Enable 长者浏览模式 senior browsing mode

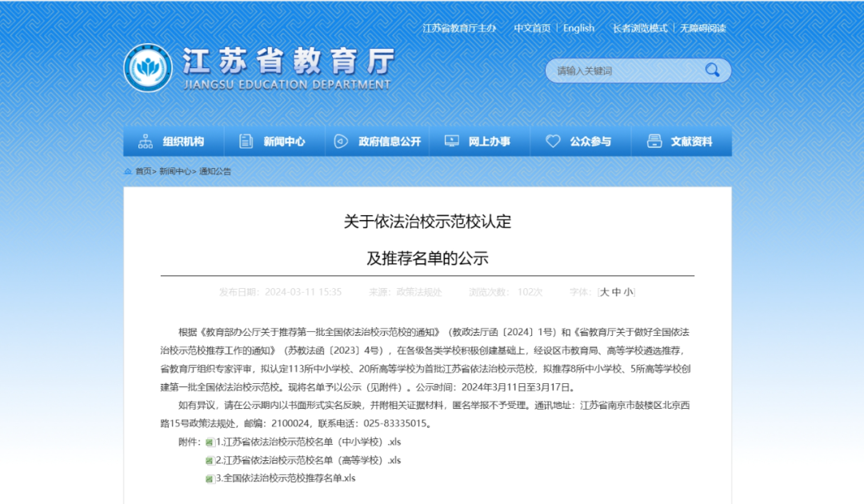tap(639, 28)
